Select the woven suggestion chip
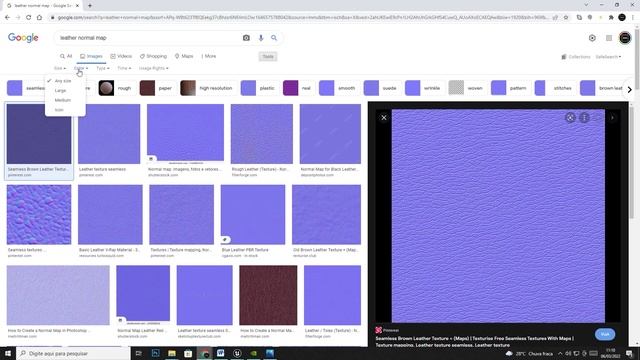 coord(466,88)
